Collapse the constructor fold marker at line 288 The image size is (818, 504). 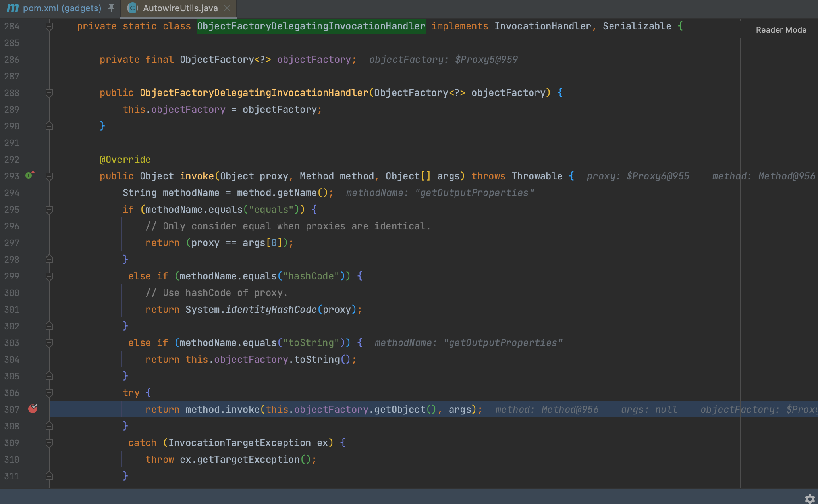(49, 93)
